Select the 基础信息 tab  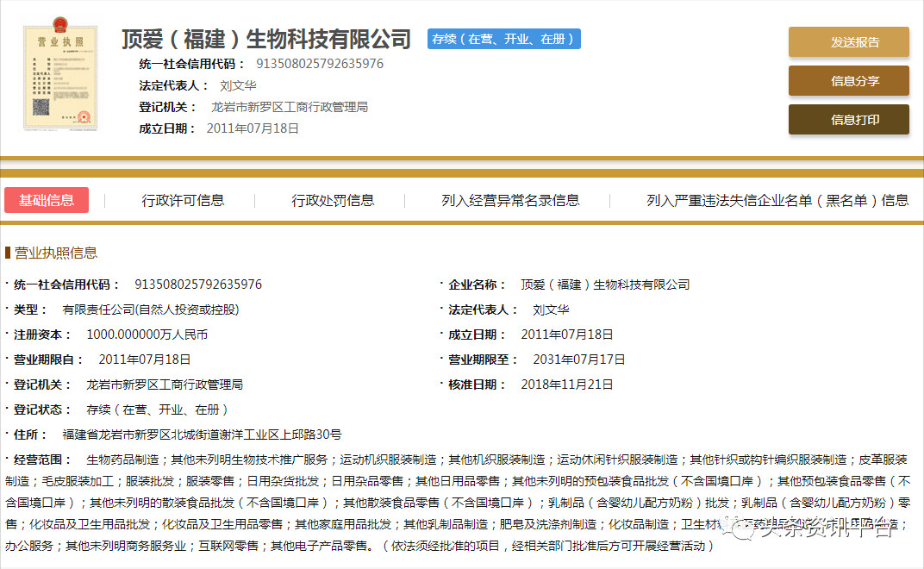click(x=47, y=200)
